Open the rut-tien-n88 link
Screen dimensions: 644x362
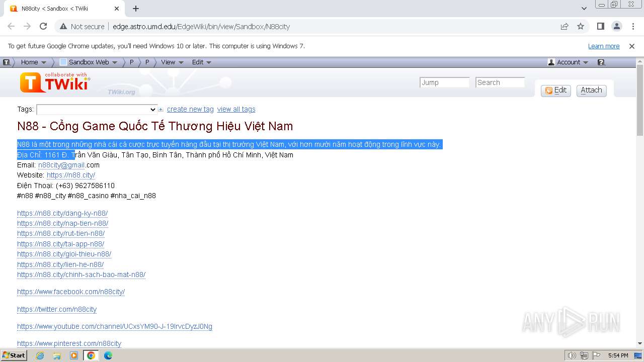tap(61, 233)
